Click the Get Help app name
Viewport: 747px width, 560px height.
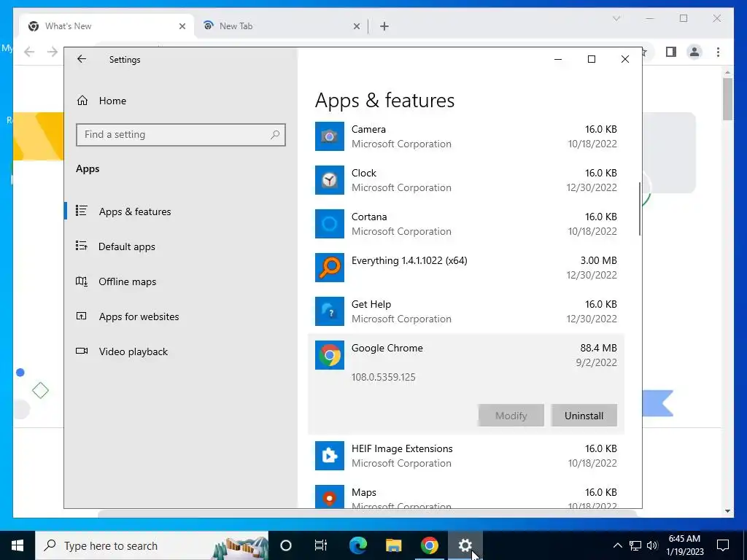[371, 304]
